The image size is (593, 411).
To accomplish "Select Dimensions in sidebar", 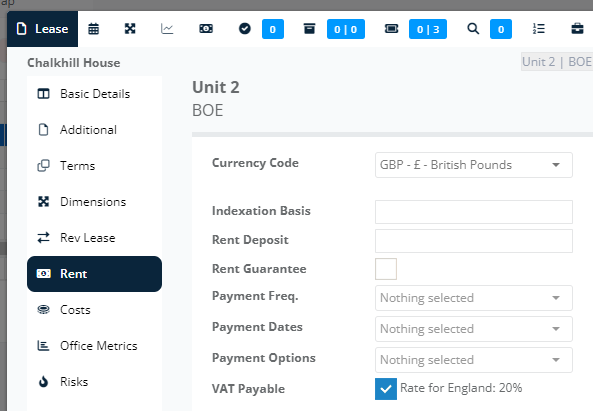I will [95, 202].
